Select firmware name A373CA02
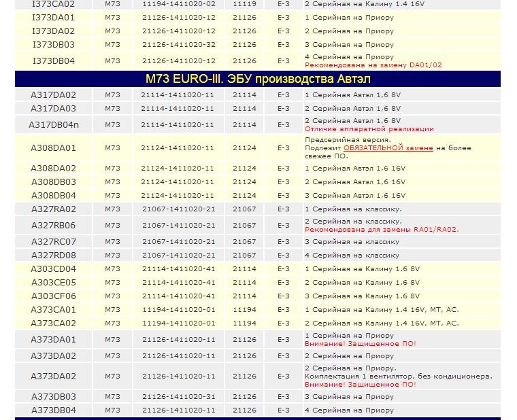 tap(54, 323)
